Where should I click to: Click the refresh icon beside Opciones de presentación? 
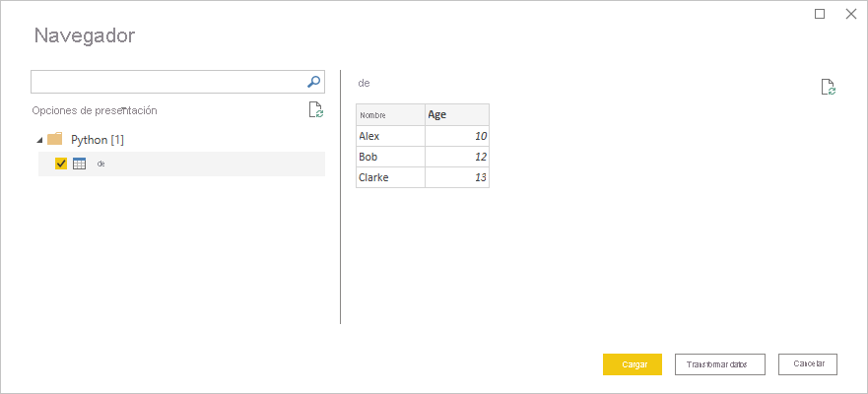point(315,110)
